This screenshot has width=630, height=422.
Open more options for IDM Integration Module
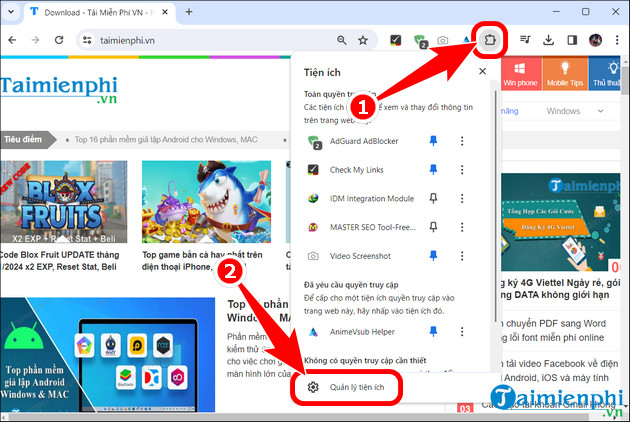(x=462, y=198)
